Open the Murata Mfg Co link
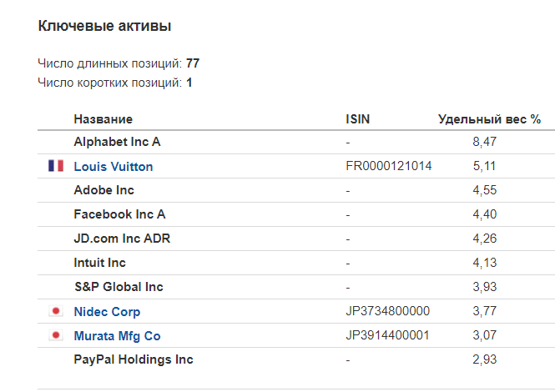This screenshot has width=555, height=392. [117, 335]
